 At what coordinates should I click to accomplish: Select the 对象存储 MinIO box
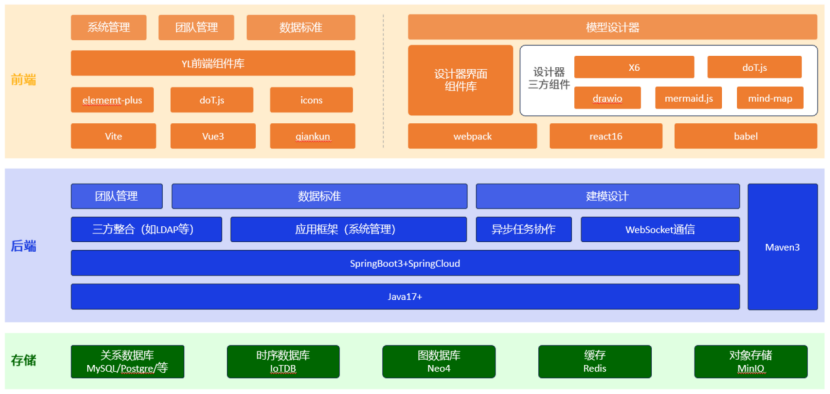751,362
